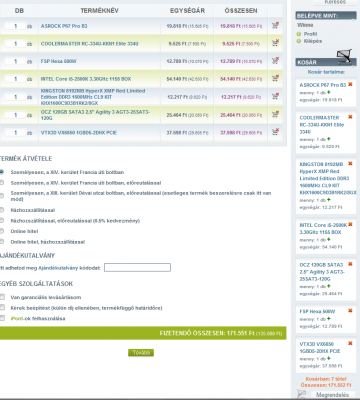Click EGYSÉGÁR column header
The image size is (360, 400).
coord(187,11)
